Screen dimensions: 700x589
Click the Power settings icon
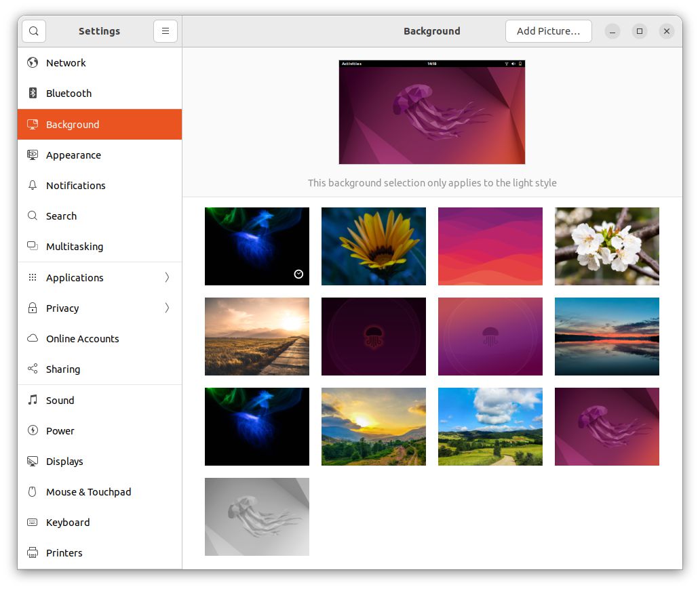[x=33, y=430]
